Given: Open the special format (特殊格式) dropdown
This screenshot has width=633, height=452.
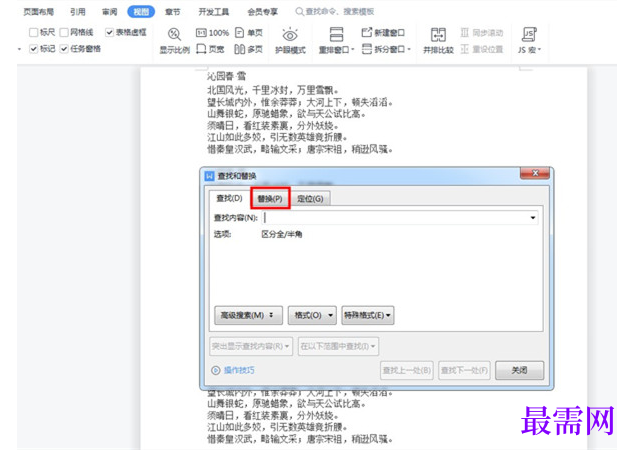Looking at the screenshot, I should [x=368, y=315].
